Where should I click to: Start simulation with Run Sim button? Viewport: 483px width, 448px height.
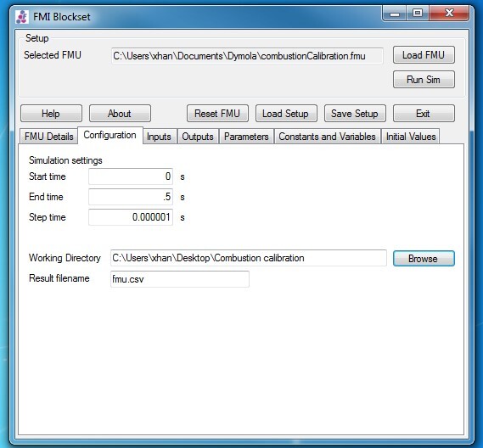coord(424,80)
